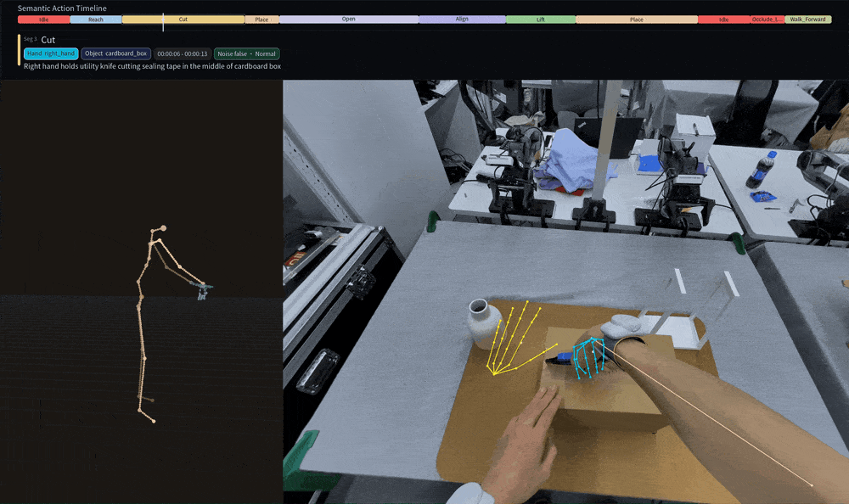This screenshot has width=849, height=504.
Task: Select the purple Align timeline segment
Action: 462,20
